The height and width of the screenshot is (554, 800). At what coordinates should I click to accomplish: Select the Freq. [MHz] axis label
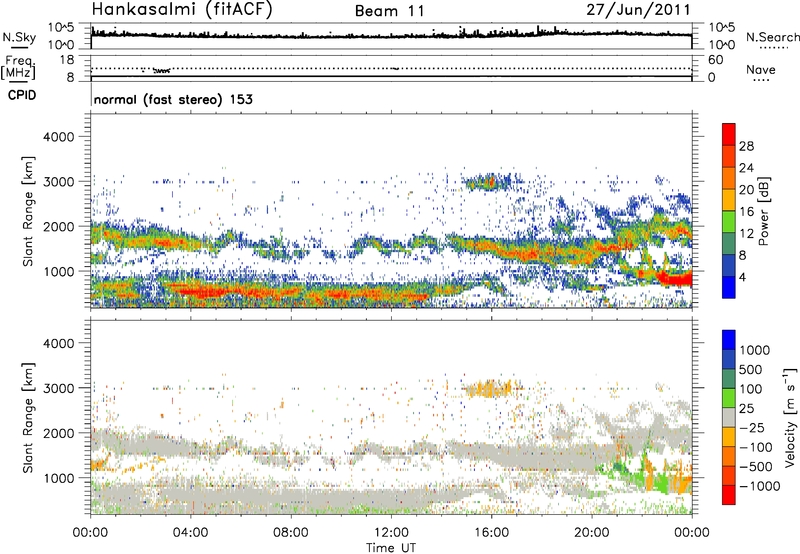[18, 67]
